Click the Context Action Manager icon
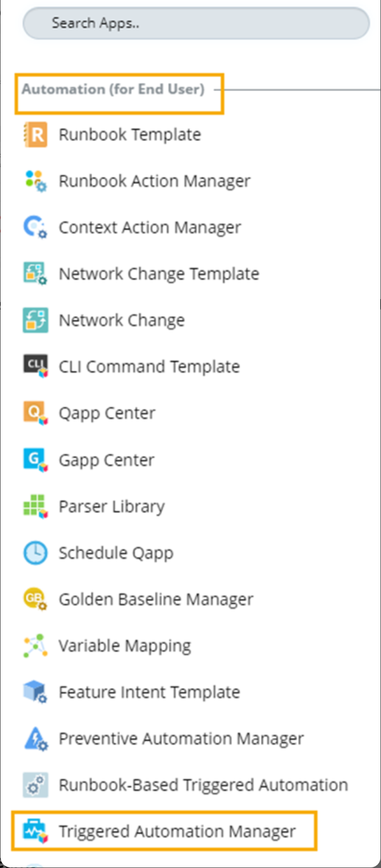 pyautogui.click(x=35, y=227)
